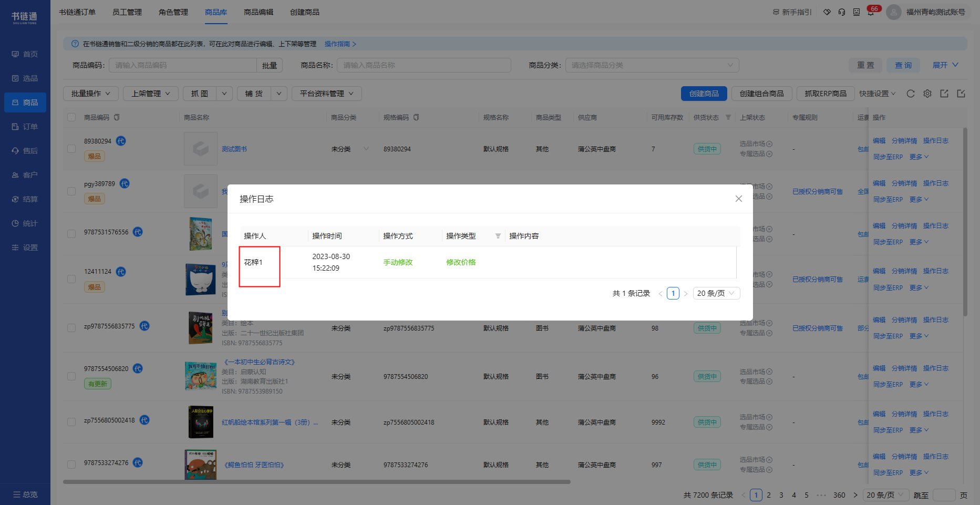Check the row checkbox for pgy389789

(71, 191)
